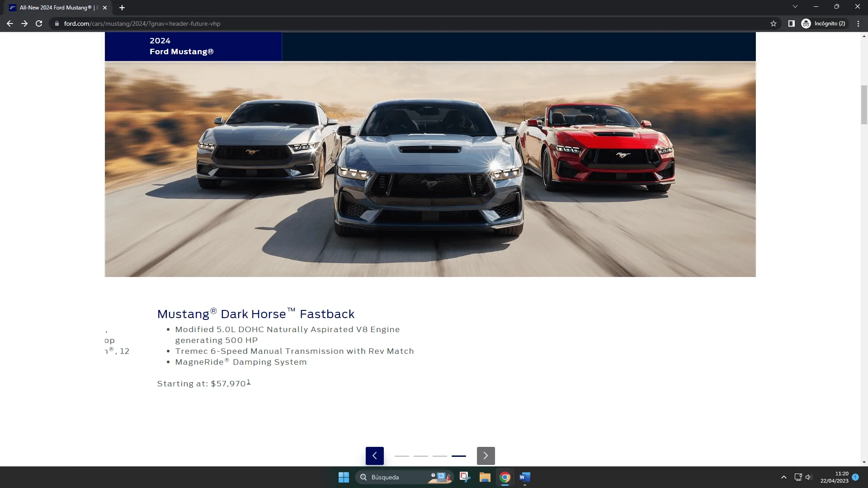
Task: Click the Modified 5.0L DOHC V8 Engine bullet
Action: click(x=288, y=335)
